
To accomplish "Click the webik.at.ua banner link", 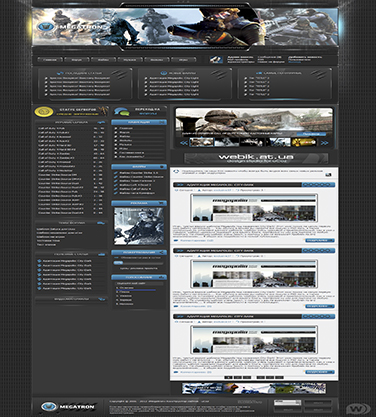I will click(256, 158).
